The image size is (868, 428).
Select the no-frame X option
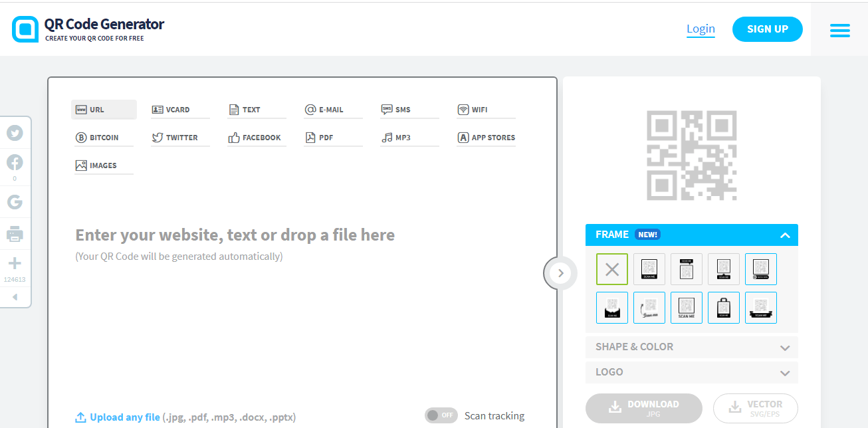(612, 270)
